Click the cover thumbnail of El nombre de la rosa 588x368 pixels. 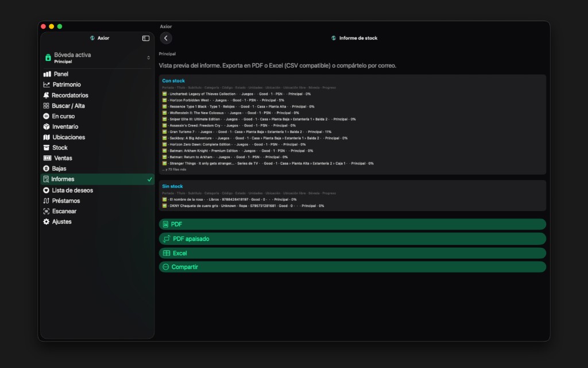coord(164,200)
